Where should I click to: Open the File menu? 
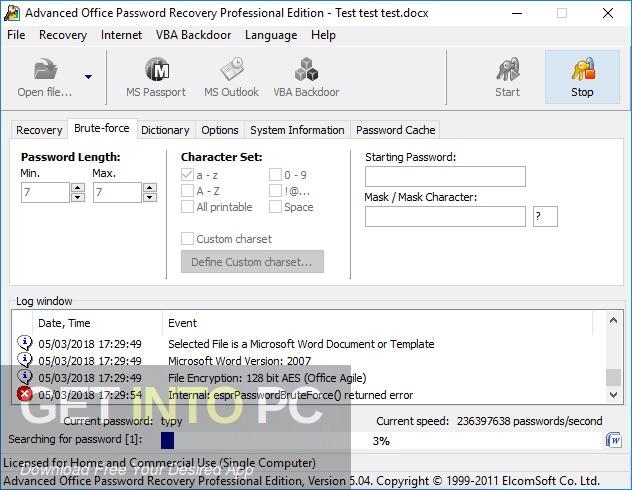coord(16,35)
